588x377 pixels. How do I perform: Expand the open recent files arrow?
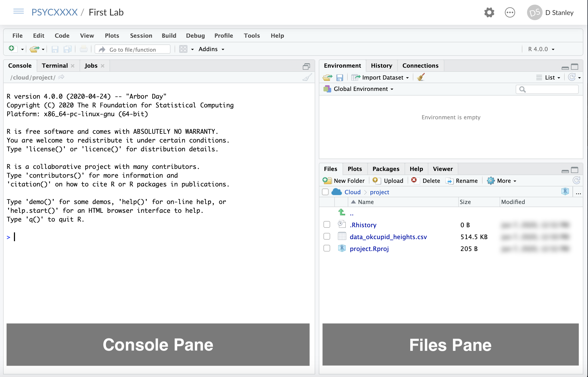pos(43,49)
